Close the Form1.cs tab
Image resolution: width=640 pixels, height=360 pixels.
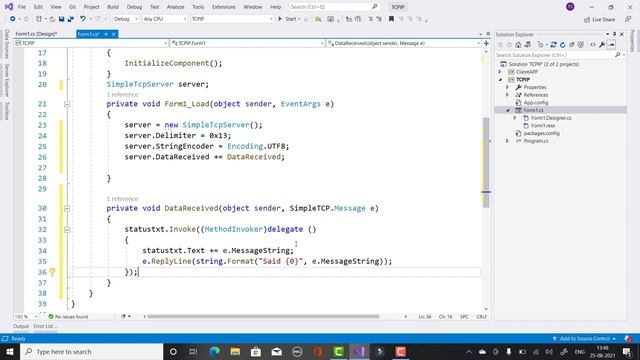(x=114, y=34)
